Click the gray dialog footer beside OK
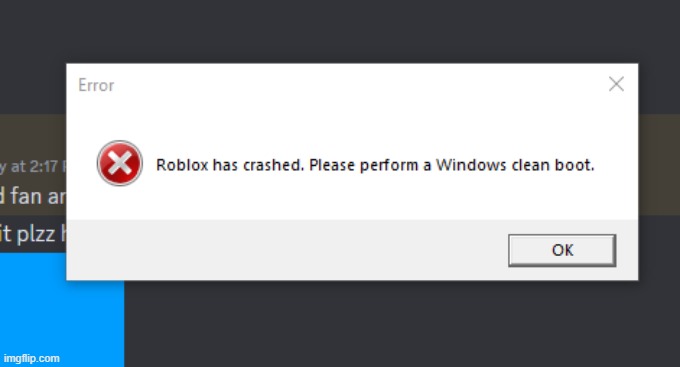Screen dimensions: 680x367 pos(286,250)
